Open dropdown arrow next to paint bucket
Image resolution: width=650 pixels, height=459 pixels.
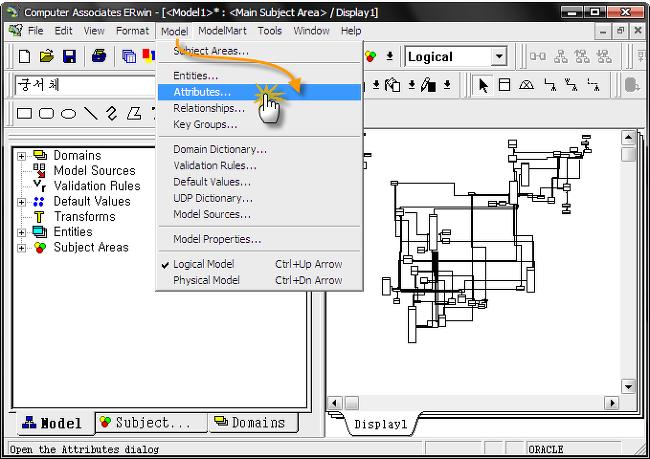coord(412,85)
